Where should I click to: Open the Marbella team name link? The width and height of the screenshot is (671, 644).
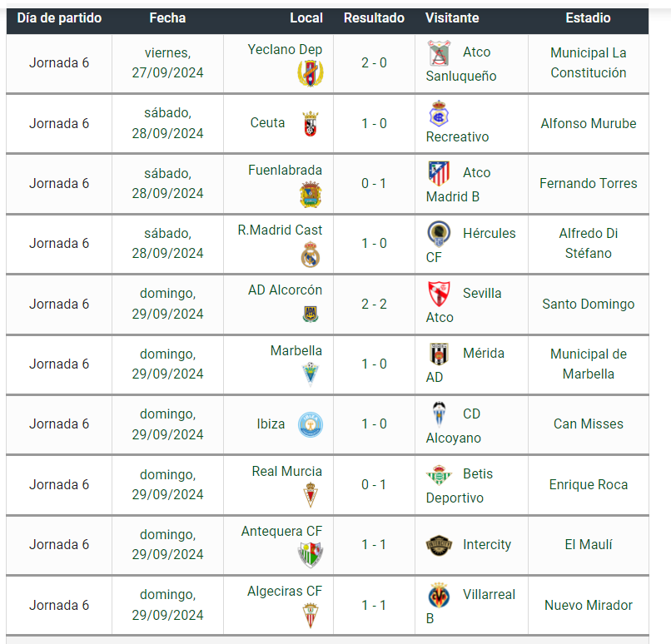point(296,350)
